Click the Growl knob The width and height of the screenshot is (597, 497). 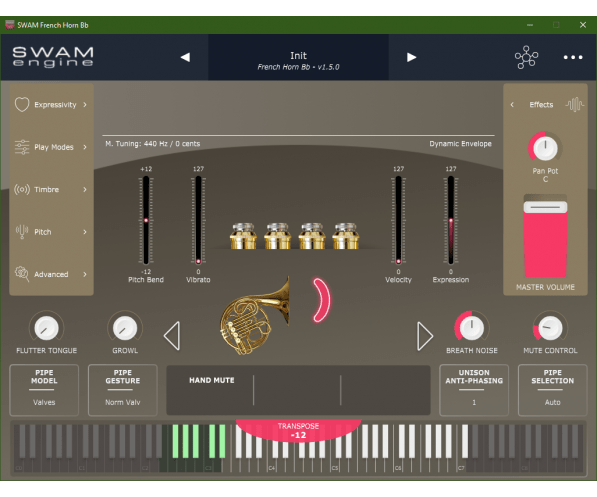[x=125, y=328]
